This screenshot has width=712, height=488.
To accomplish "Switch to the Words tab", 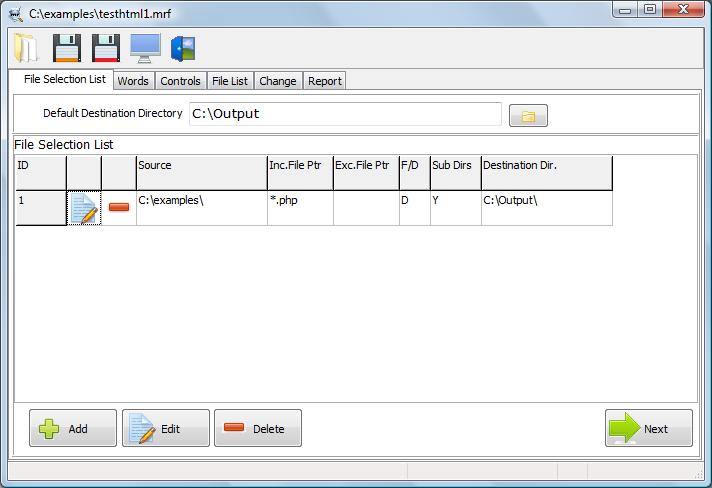I will coord(132,81).
